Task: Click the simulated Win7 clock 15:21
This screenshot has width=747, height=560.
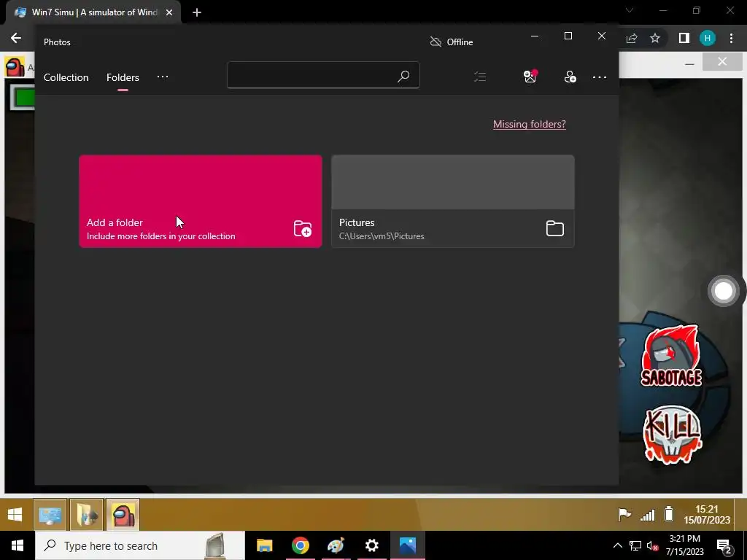Action: [706, 515]
